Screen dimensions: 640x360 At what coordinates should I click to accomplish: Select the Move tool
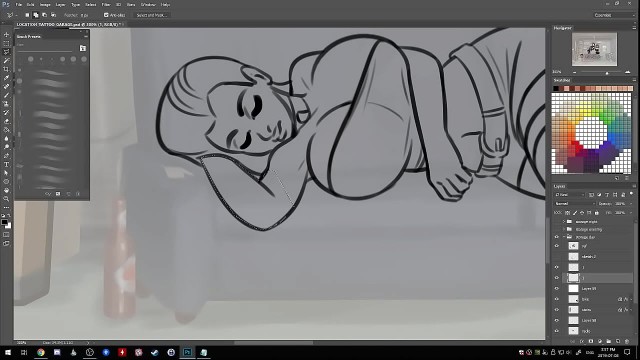[x=6, y=35]
